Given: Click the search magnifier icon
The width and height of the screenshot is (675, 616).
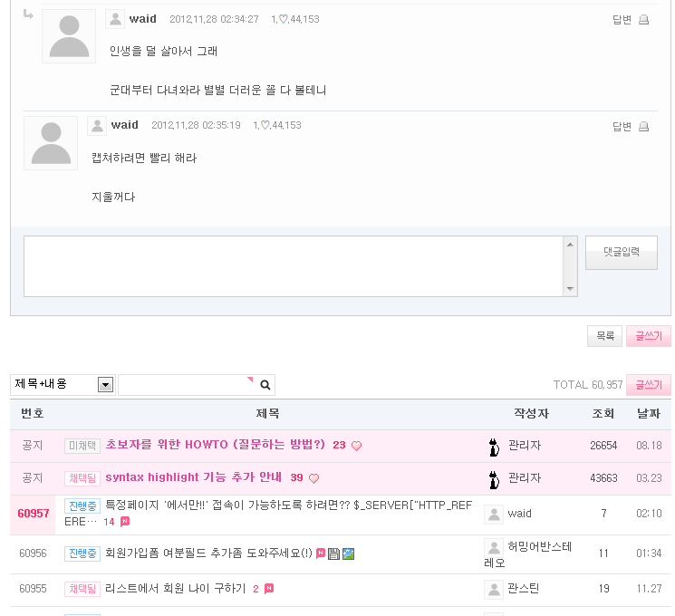Looking at the screenshot, I should (x=265, y=385).
